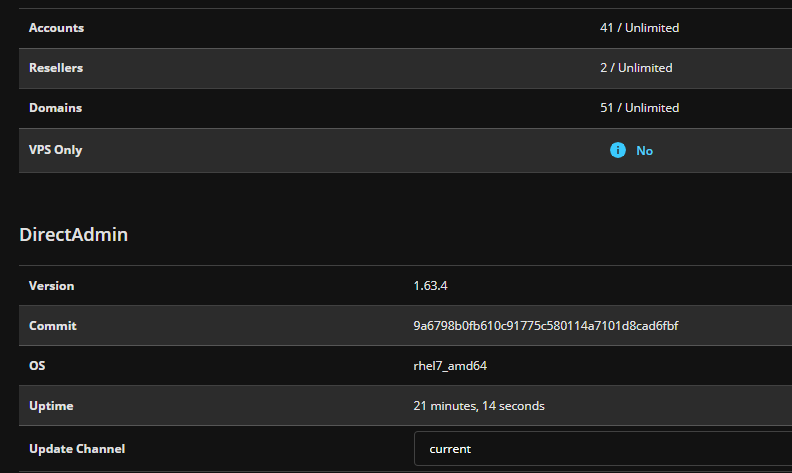
Task: Click the Uptime row label
Action: [52, 406]
